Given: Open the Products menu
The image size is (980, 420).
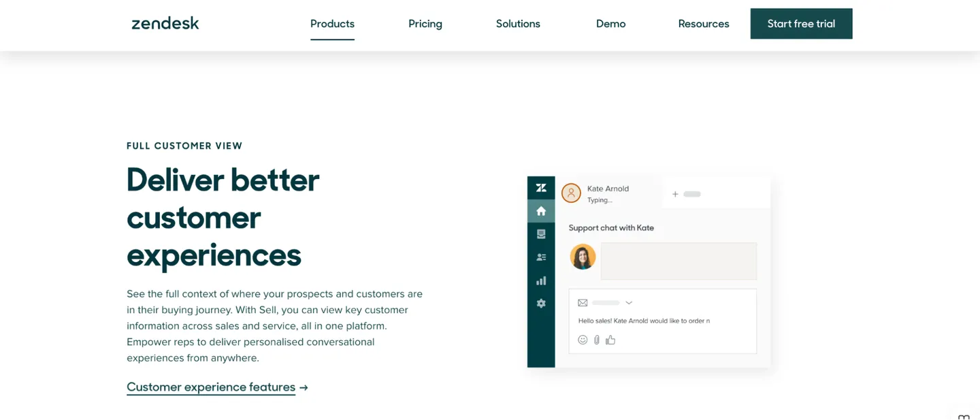Looking at the screenshot, I should 332,24.
